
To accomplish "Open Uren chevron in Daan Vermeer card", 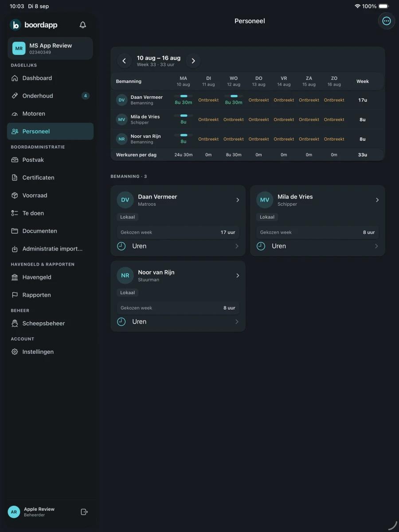I will (x=237, y=246).
